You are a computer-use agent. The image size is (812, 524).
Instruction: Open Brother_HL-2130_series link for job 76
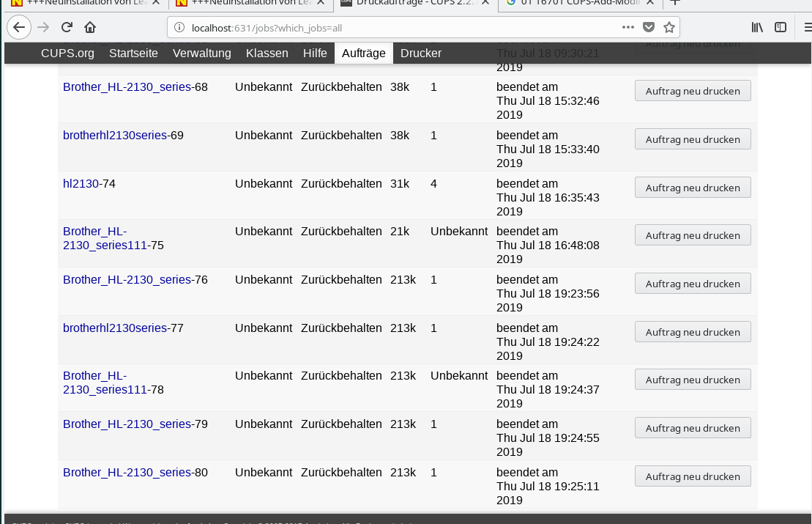point(127,280)
